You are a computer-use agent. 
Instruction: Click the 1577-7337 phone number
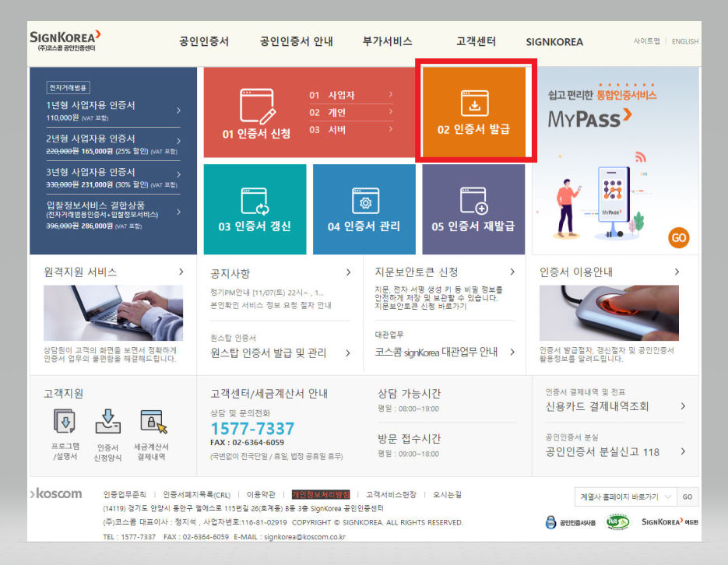pos(252,429)
